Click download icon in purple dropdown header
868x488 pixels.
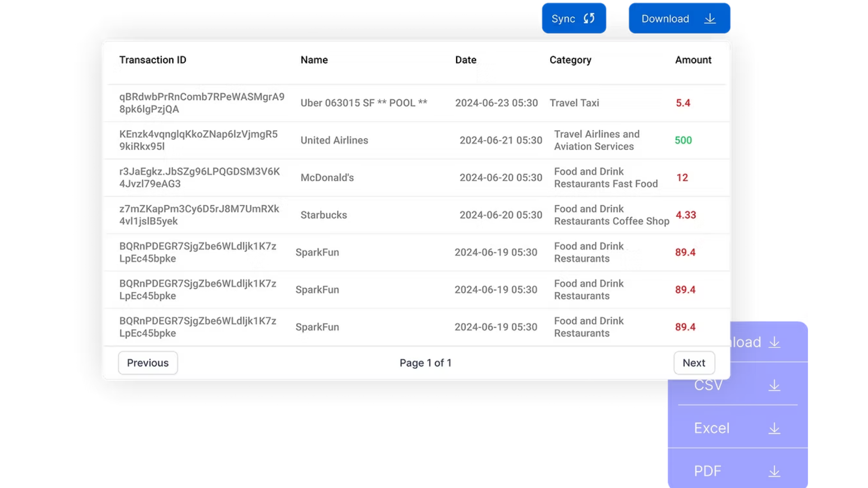coord(774,343)
